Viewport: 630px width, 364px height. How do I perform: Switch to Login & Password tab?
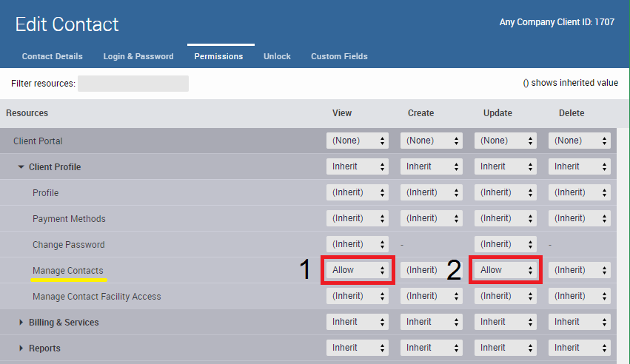[x=138, y=56]
